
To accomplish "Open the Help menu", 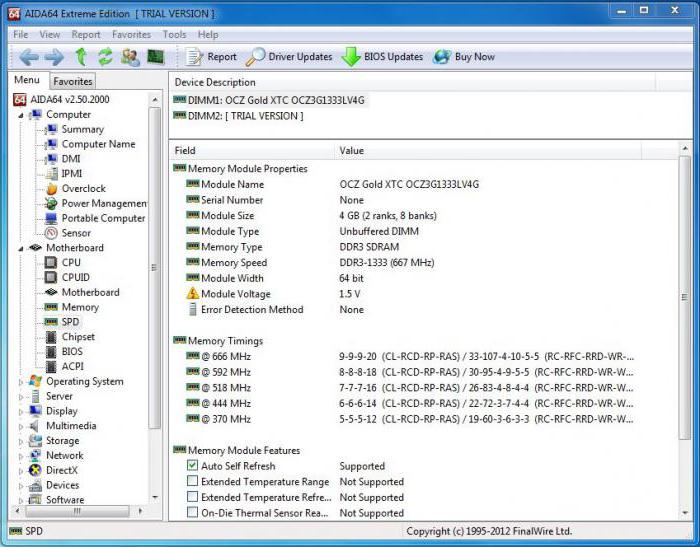I will tap(208, 35).
